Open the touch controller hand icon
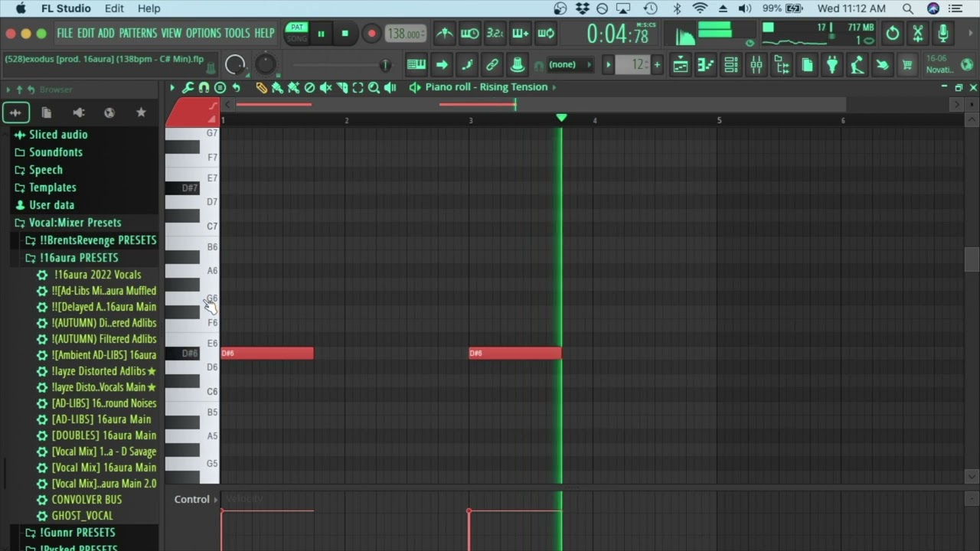Image resolution: width=980 pixels, height=551 pixels. click(883, 65)
